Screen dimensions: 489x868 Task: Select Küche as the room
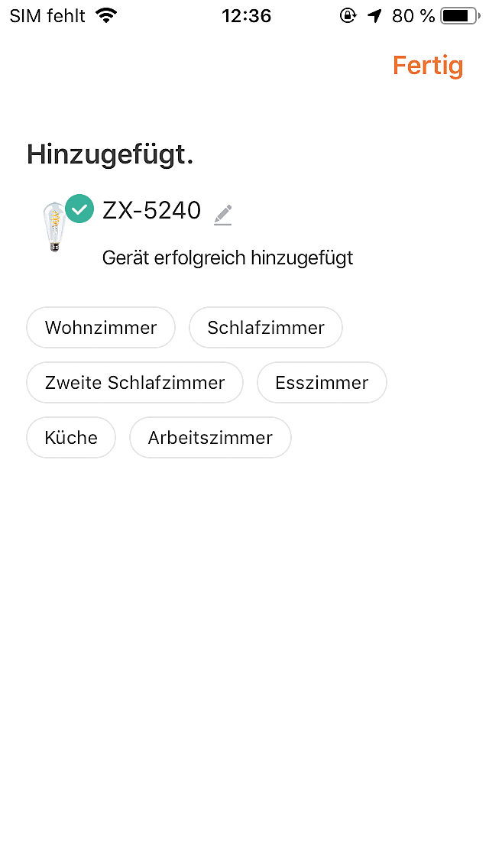(x=71, y=438)
